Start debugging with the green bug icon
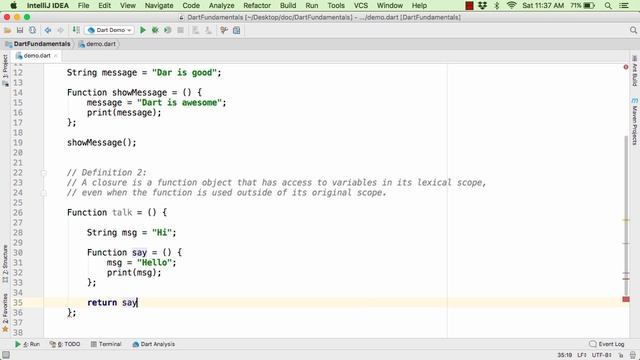Image resolution: width=640 pixels, height=360 pixels. tap(155, 30)
